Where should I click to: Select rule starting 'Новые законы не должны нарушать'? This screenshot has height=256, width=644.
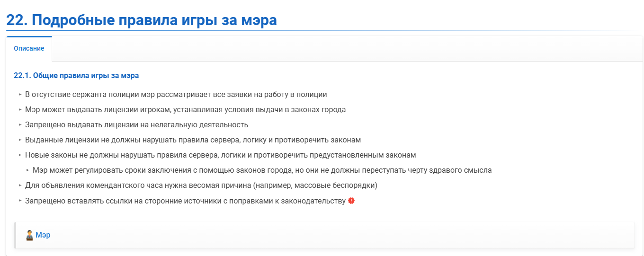point(221,155)
